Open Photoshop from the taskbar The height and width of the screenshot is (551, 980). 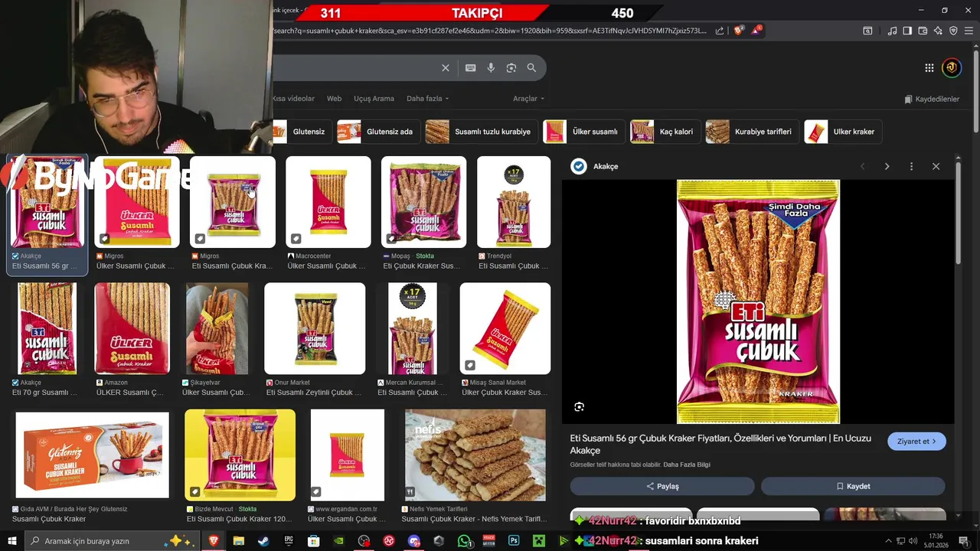(x=514, y=541)
